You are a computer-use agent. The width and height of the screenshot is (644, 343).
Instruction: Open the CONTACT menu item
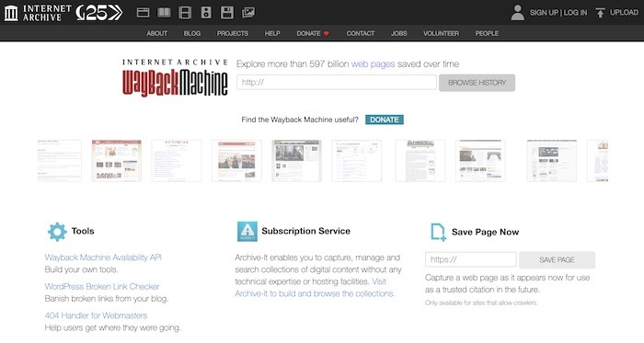(361, 34)
